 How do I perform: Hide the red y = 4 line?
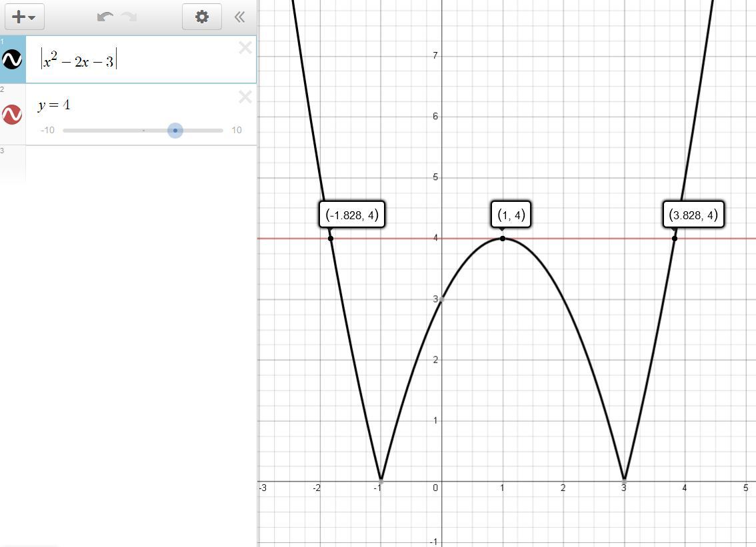coord(13,115)
